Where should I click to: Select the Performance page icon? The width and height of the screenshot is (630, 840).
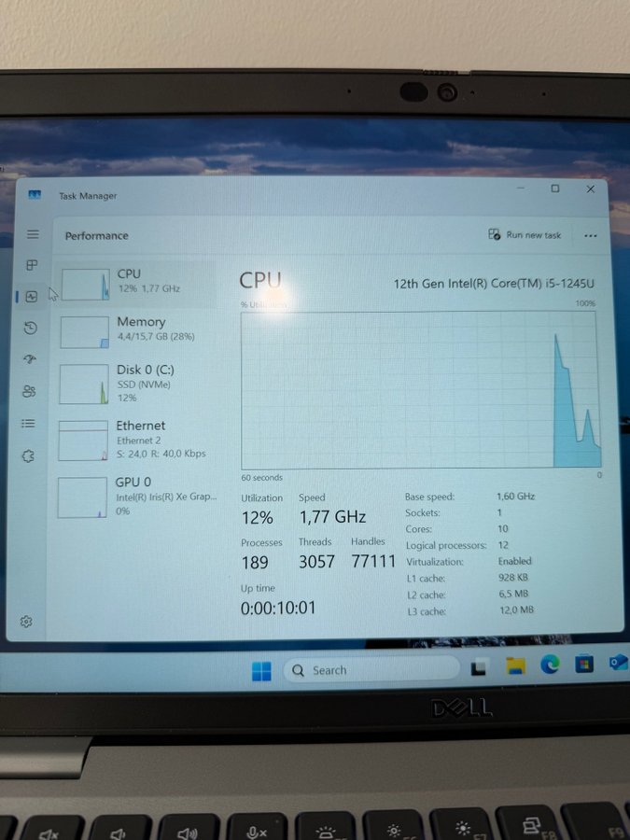[32, 297]
